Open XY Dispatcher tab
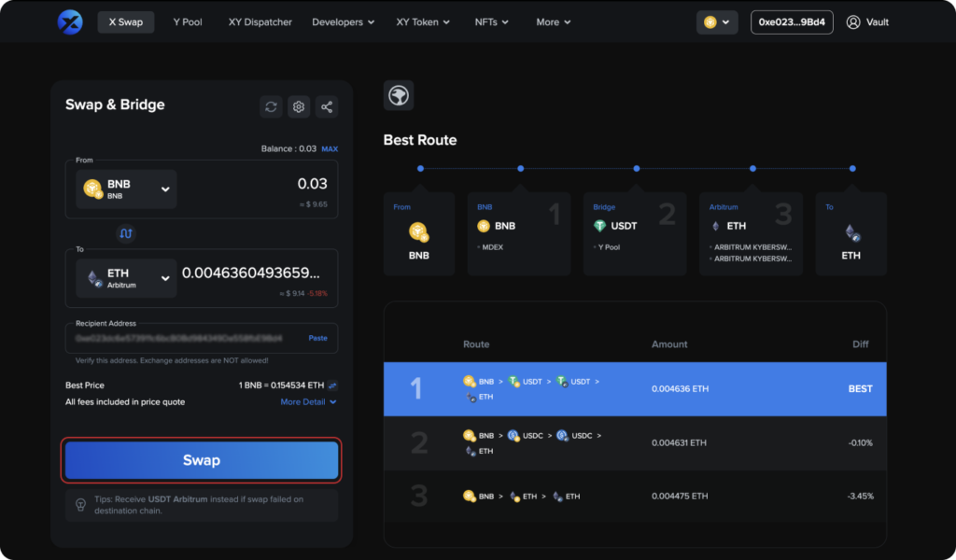 pos(260,22)
